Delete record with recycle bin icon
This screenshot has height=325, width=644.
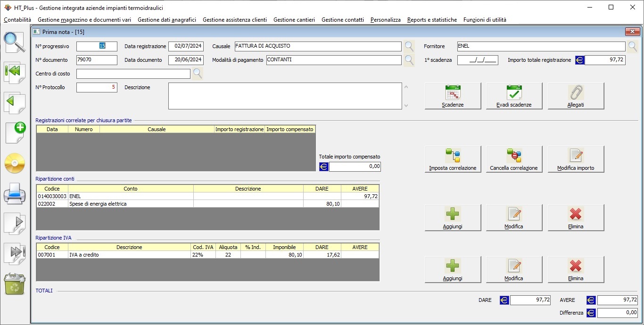coord(15,284)
